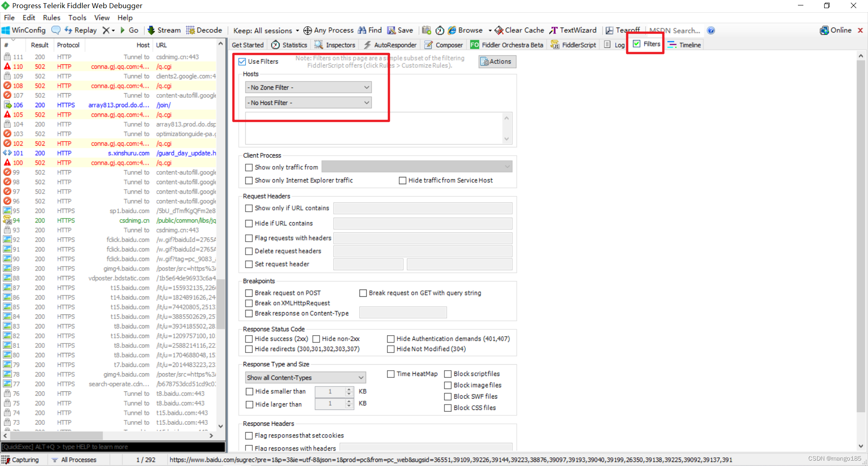This screenshot has height=466, width=868.
Task: Check Show only Internet Explorer traffic
Action: click(x=249, y=181)
